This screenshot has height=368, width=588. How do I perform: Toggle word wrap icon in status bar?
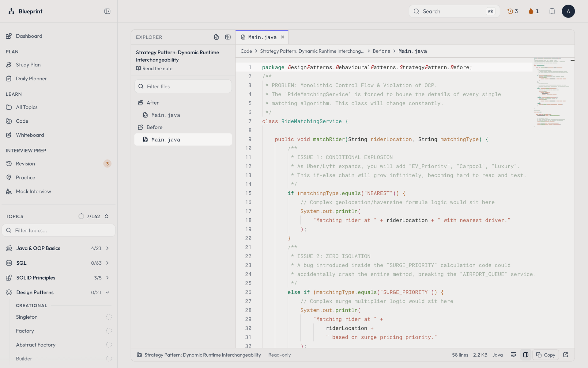click(x=514, y=355)
